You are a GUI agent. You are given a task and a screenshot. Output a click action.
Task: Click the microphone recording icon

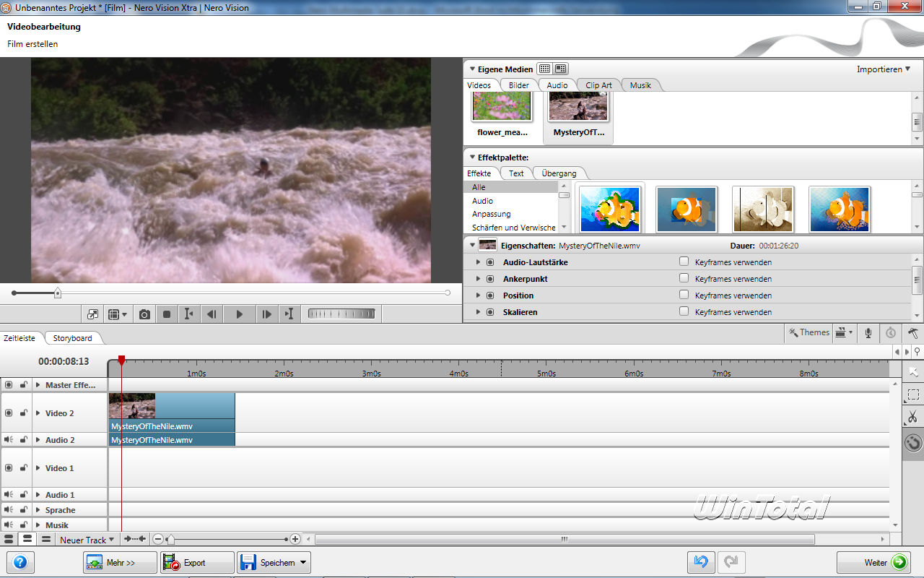pos(868,332)
